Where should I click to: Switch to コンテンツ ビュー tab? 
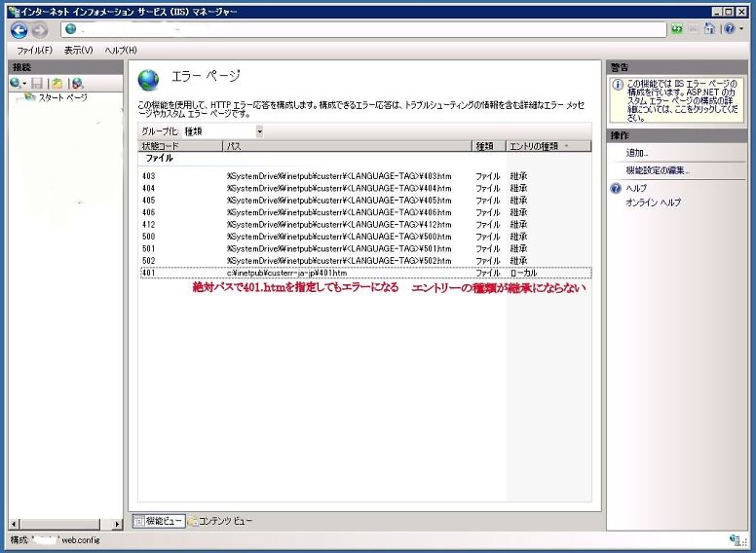point(220,521)
